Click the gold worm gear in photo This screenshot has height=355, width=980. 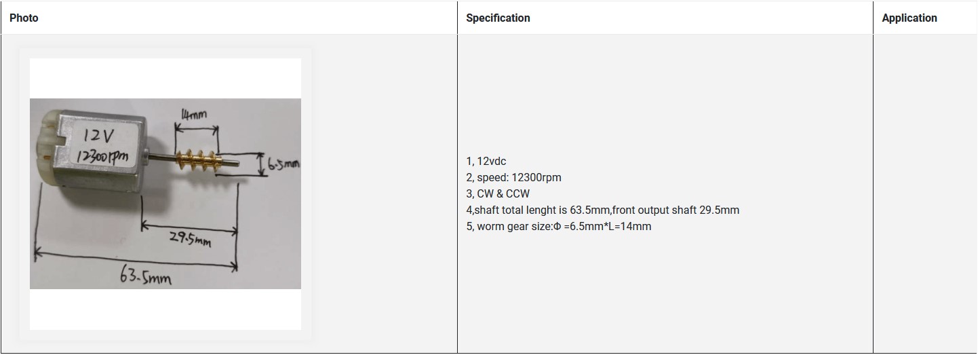click(x=198, y=161)
